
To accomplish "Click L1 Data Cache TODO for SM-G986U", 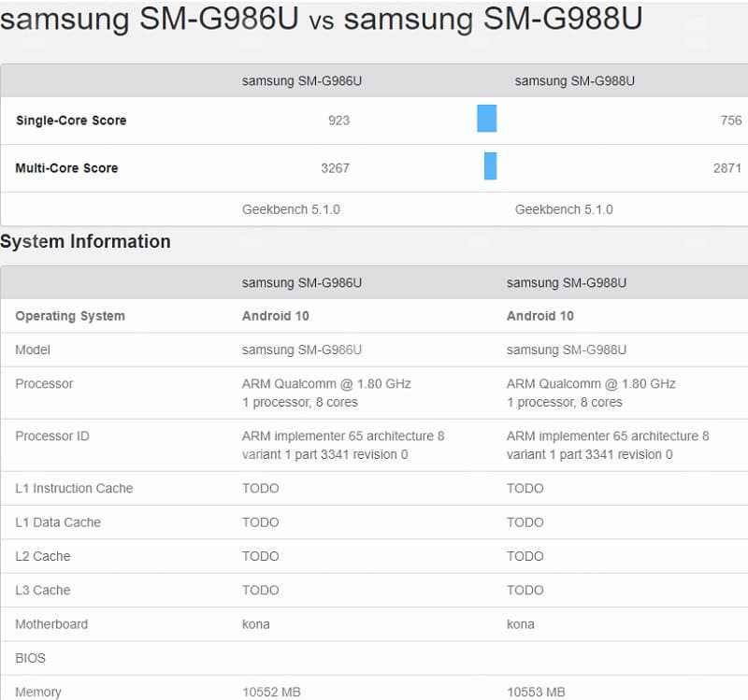I will click(261, 522).
